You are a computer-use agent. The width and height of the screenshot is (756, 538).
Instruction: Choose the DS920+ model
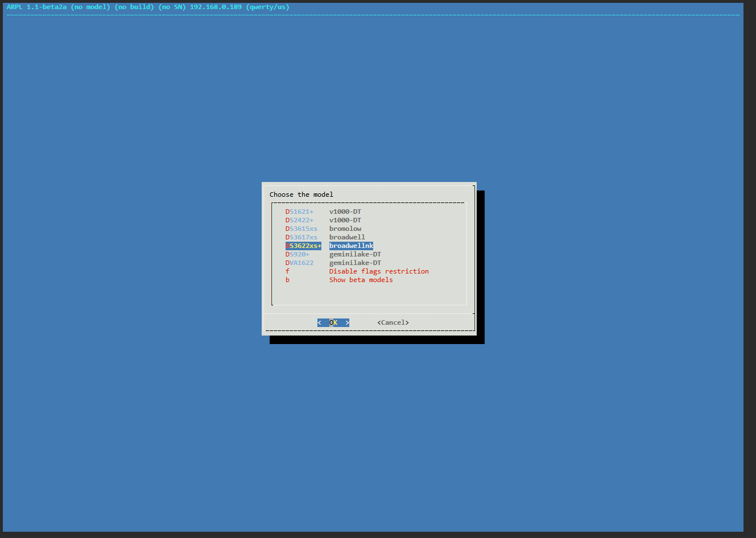297,254
